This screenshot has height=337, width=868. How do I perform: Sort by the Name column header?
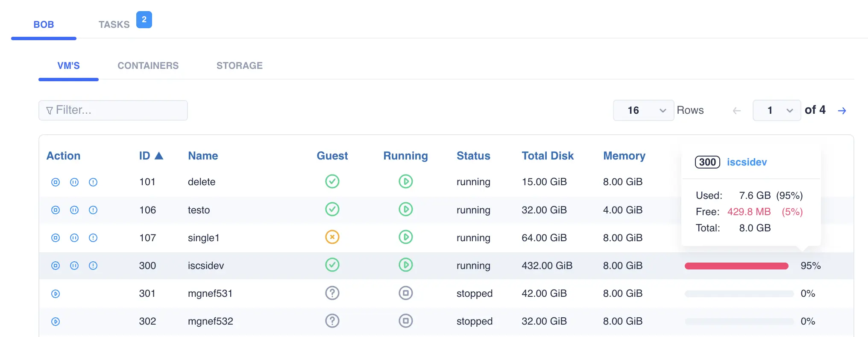coord(203,156)
